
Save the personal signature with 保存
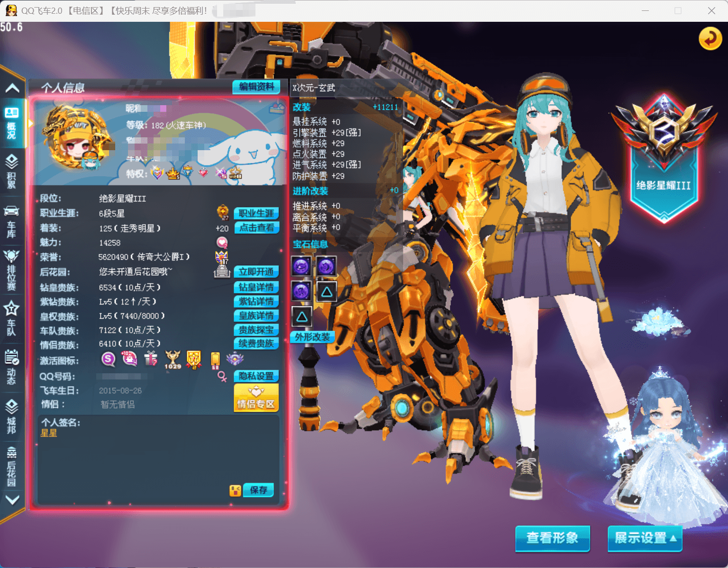258,490
